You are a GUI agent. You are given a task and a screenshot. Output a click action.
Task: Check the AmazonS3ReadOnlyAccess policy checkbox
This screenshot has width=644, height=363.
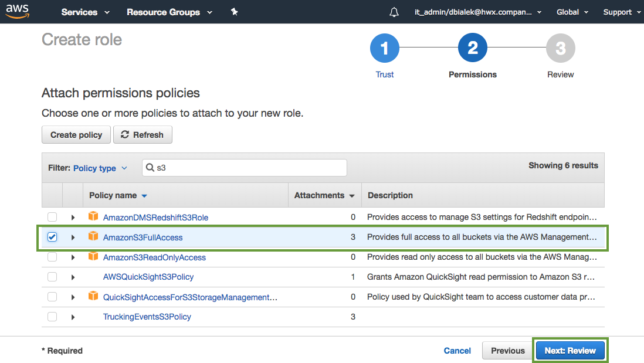click(x=52, y=257)
